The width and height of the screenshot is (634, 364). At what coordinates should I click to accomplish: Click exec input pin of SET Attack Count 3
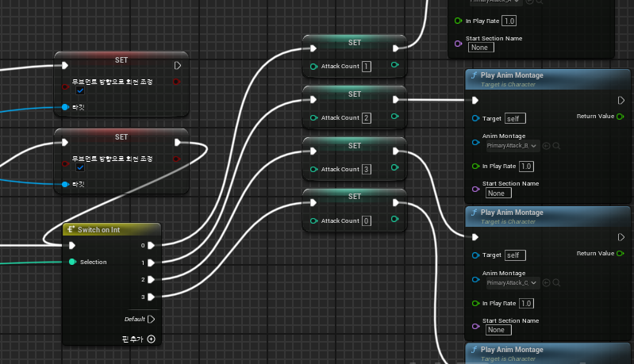(313, 151)
